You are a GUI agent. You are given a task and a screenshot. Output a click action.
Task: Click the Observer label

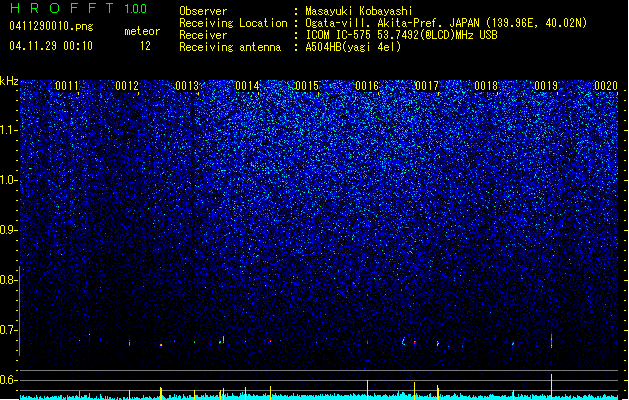[x=203, y=11]
